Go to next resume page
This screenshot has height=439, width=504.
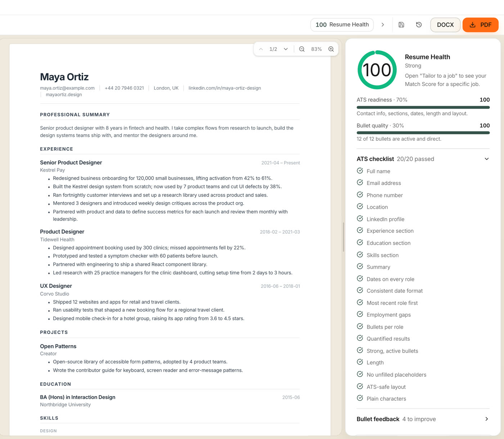tap(286, 49)
